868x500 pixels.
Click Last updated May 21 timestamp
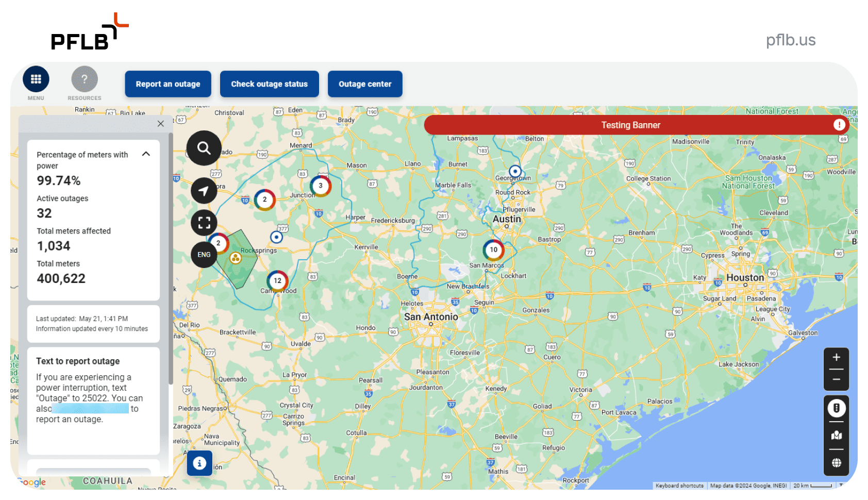(82, 319)
